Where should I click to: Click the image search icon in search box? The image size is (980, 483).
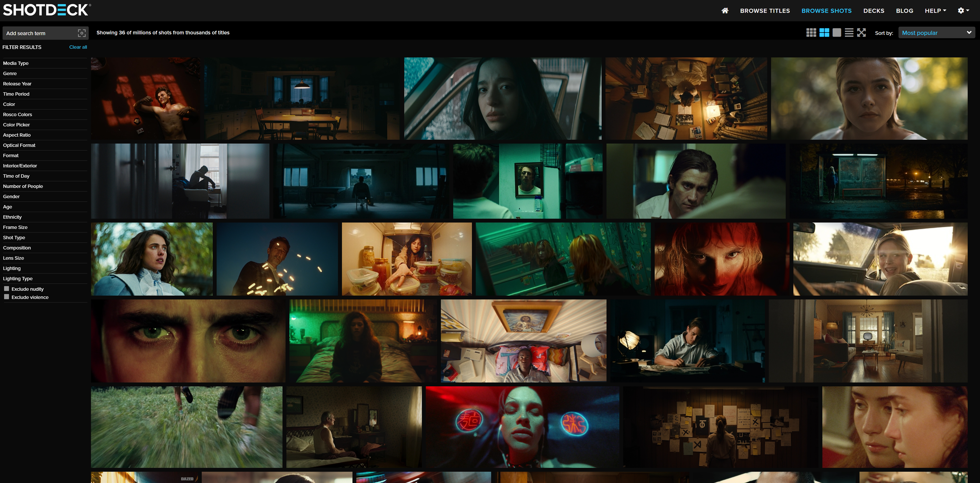pyautogui.click(x=82, y=33)
